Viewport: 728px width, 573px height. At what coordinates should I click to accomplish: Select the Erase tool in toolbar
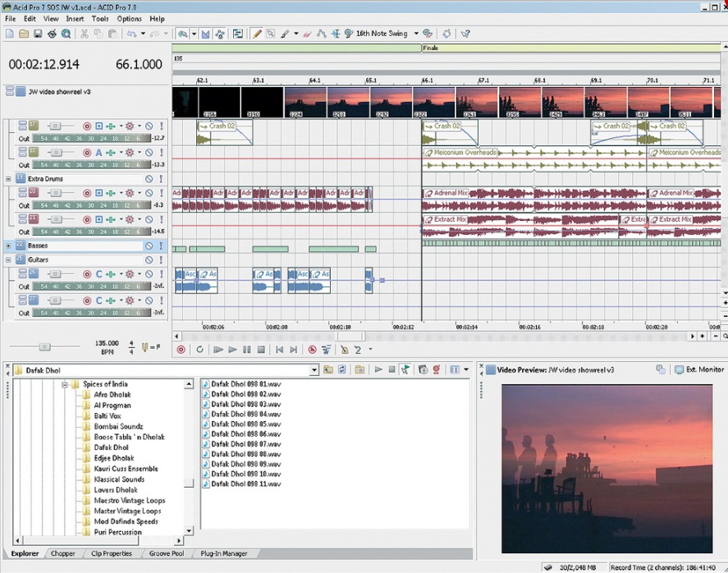click(x=306, y=34)
